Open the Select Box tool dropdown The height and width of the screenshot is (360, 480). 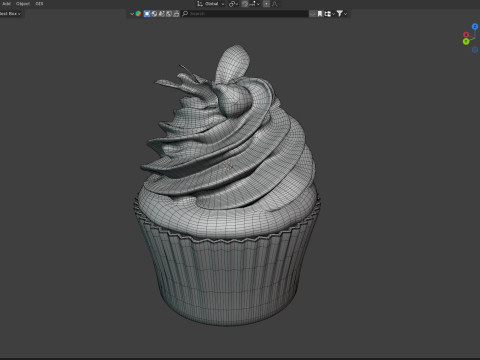[x=10, y=14]
